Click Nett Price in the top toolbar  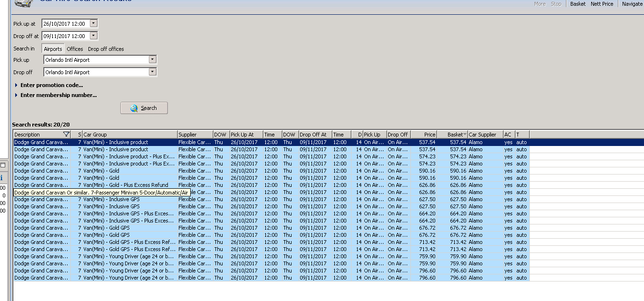(x=602, y=4)
